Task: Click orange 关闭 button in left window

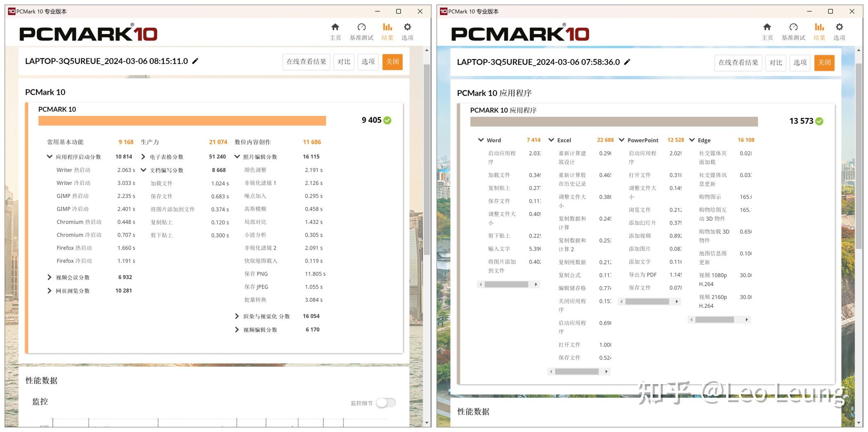Action: 392,62
